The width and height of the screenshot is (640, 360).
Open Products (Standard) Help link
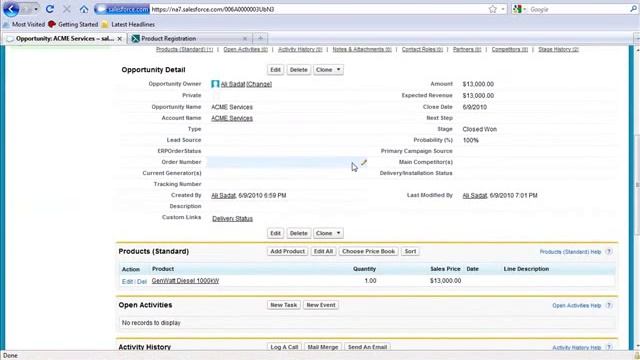[x=570, y=252]
